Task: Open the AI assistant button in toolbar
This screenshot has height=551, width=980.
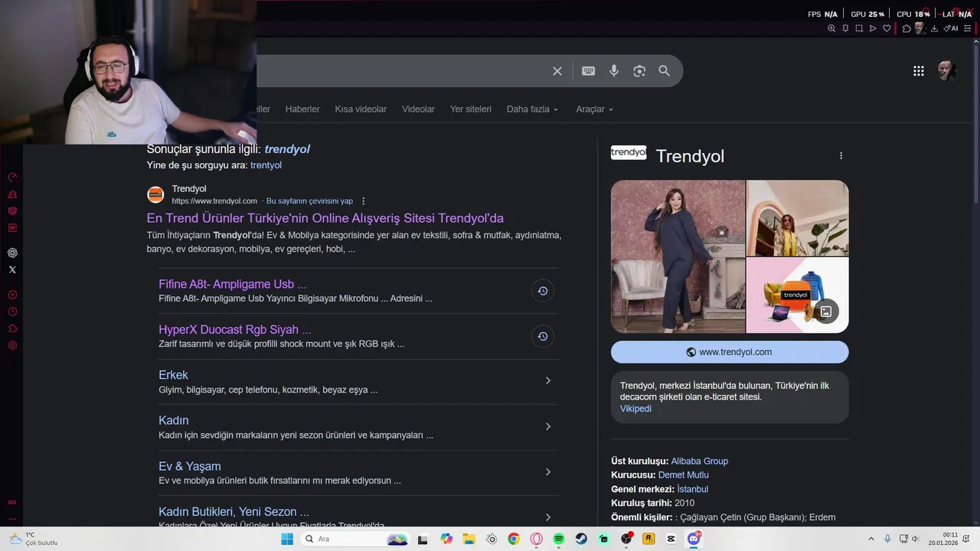Action: tap(951, 28)
